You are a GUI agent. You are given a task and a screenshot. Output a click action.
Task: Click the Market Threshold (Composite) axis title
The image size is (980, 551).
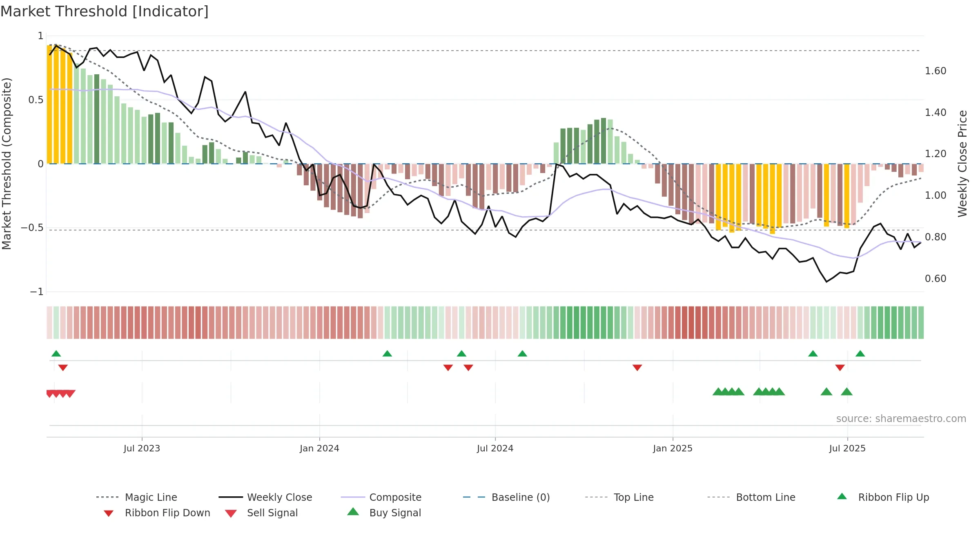(7, 164)
